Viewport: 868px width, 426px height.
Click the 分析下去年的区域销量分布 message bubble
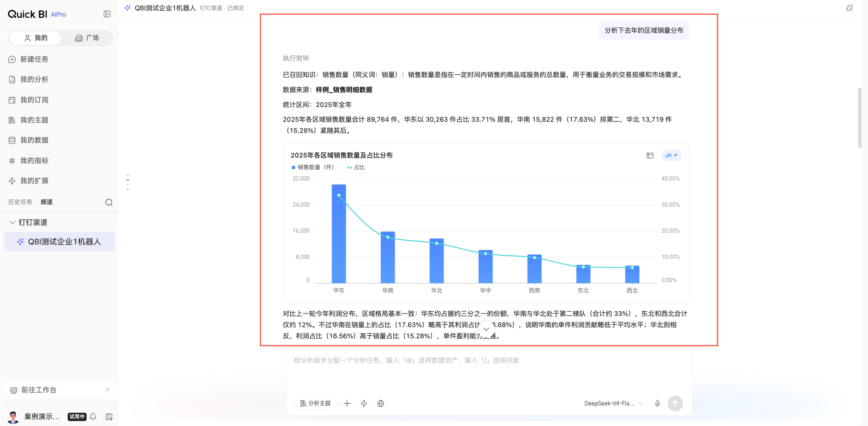pos(644,30)
